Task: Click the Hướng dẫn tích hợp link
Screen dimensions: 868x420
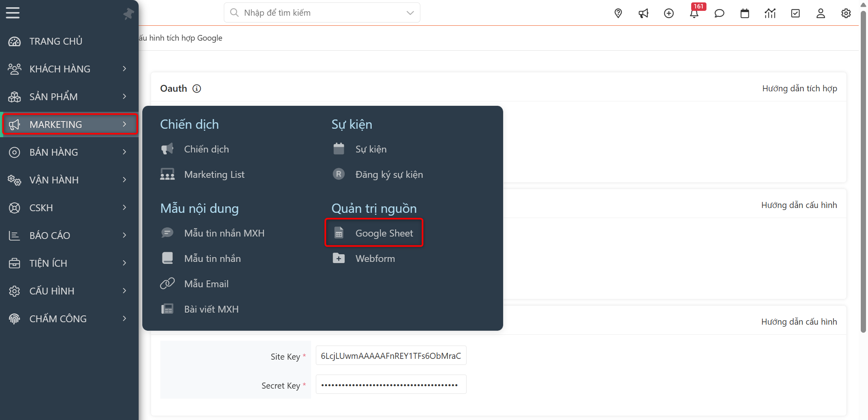Action: point(799,88)
